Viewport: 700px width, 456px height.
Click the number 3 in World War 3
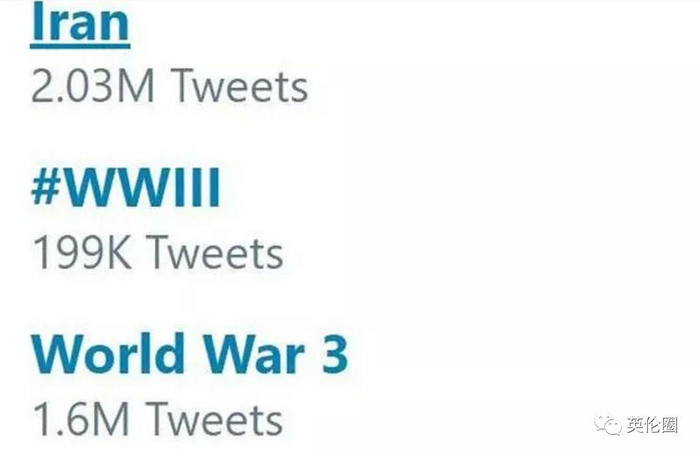pyautogui.click(x=333, y=354)
